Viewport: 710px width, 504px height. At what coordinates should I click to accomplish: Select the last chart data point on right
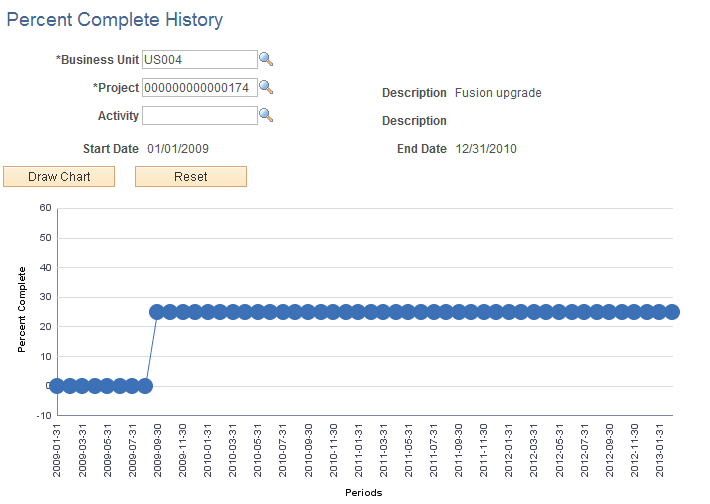coord(672,312)
